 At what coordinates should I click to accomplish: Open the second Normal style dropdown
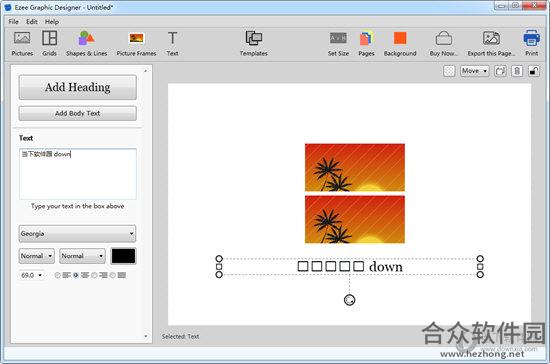(x=82, y=256)
